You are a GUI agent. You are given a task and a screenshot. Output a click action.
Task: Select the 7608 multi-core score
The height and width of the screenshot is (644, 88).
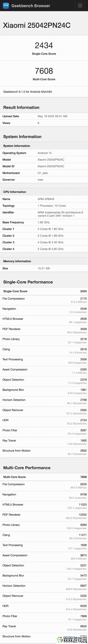coord(44,71)
